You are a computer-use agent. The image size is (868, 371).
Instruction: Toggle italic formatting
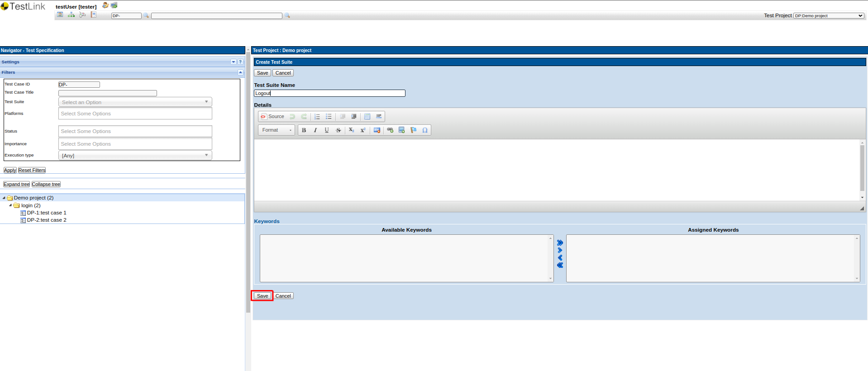point(315,130)
